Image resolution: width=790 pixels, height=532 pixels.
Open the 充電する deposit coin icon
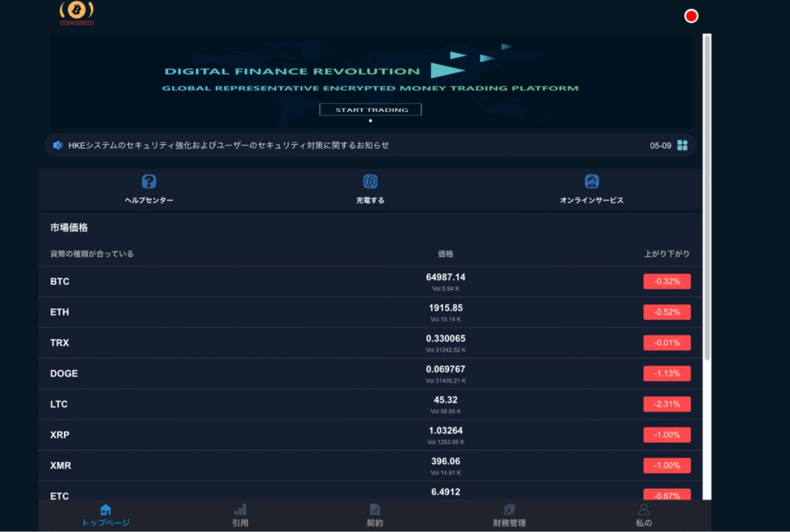pos(370,181)
